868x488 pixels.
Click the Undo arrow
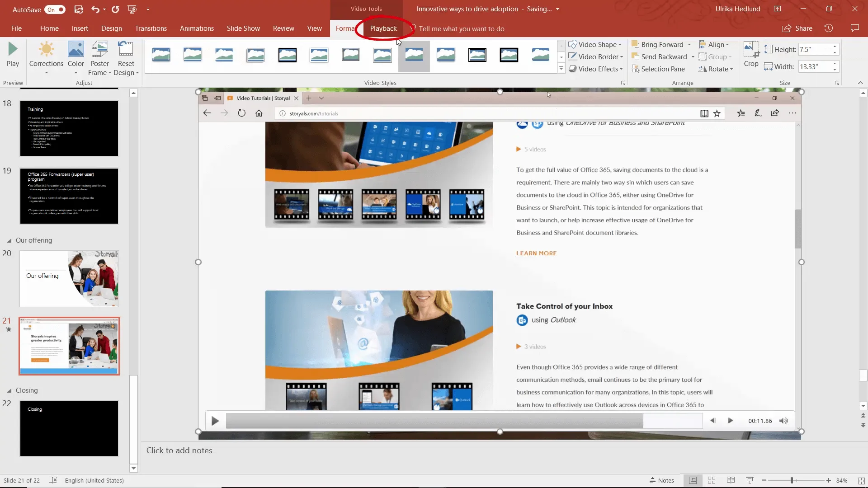[x=95, y=9]
